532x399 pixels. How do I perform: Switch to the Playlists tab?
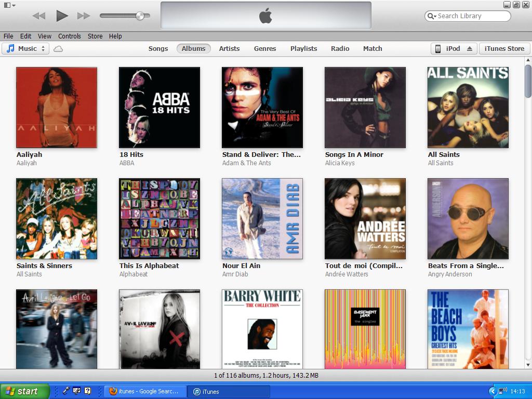[303, 49]
